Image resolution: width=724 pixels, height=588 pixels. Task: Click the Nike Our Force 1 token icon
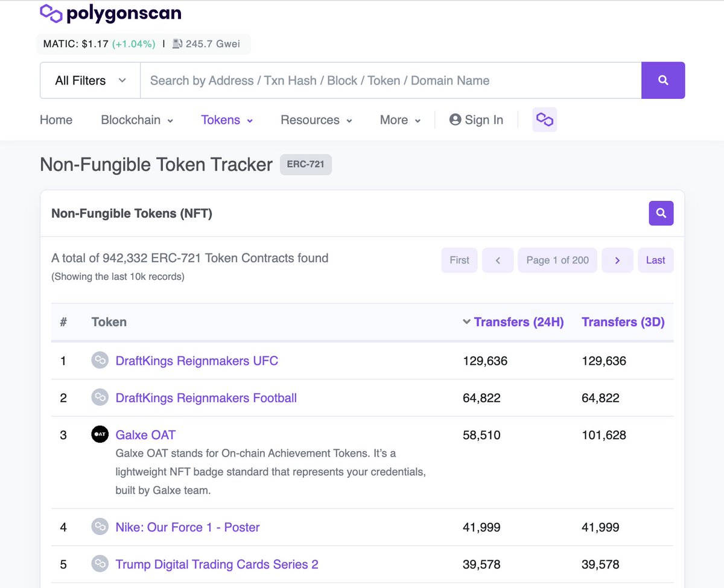point(100,526)
